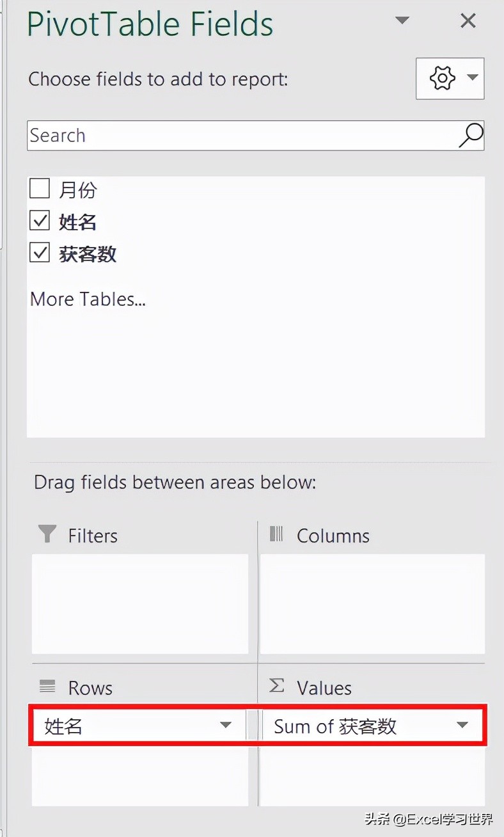Uncheck the 姓名 field checkbox
504x837 pixels.
tap(39, 220)
